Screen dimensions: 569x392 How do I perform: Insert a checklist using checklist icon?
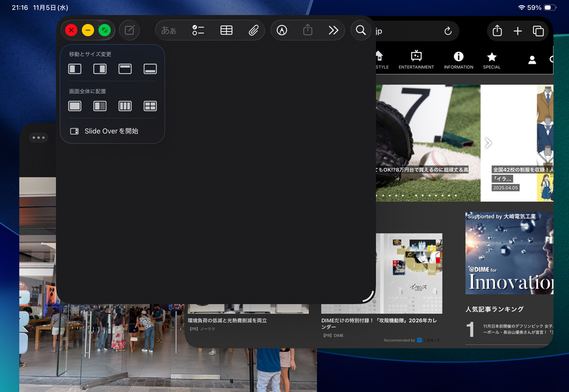[198, 30]
